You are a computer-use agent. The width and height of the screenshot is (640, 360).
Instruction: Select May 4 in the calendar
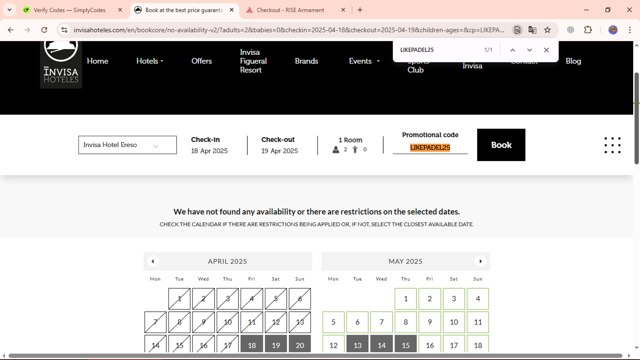click(x=478, y=299)
